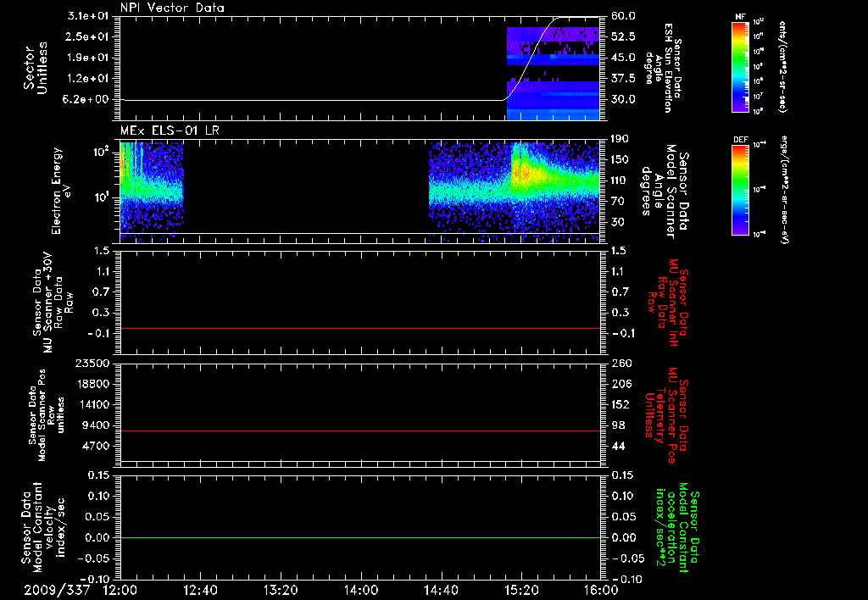Click the 'NF' label above color bar
Screen dimensions: 868x600
pos(741,17)
